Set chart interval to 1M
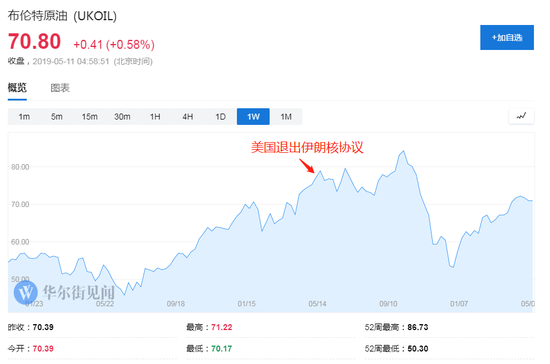Screen dimensions: 550x364 point(286,116)
